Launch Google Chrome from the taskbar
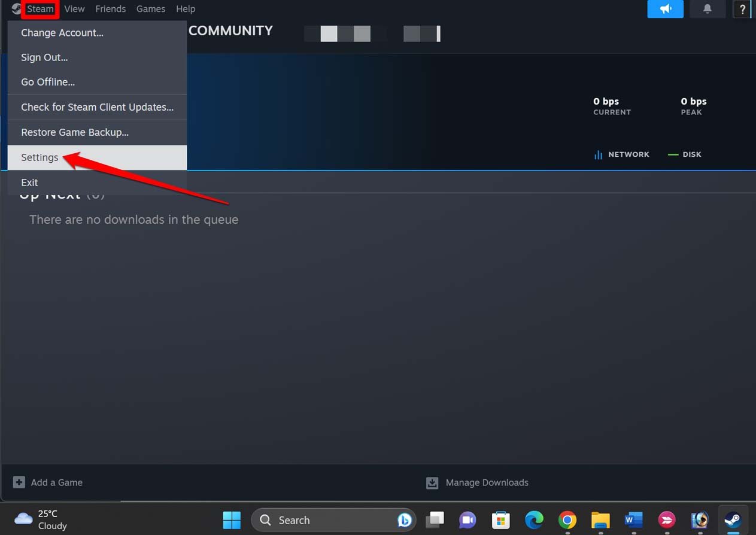This screenshot has height=535, width=756. pos(567,519)
